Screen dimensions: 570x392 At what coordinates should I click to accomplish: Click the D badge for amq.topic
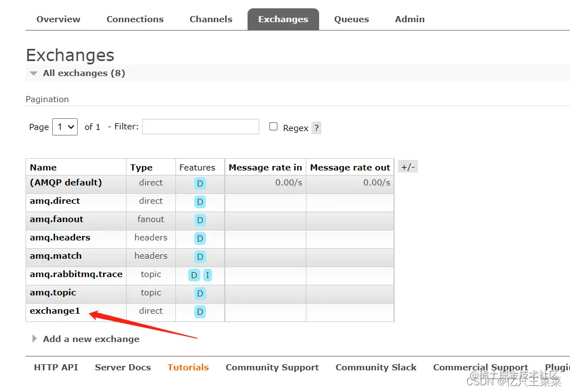click(200, 293)
